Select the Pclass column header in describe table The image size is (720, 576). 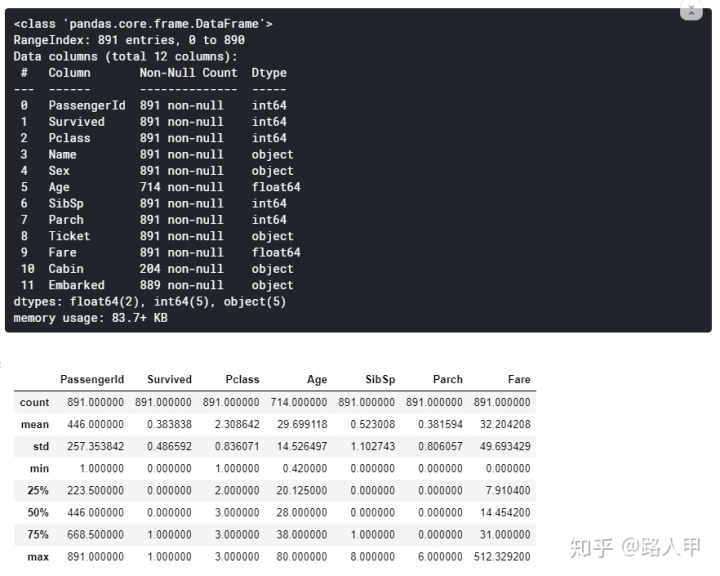click(x=242, y=379)
